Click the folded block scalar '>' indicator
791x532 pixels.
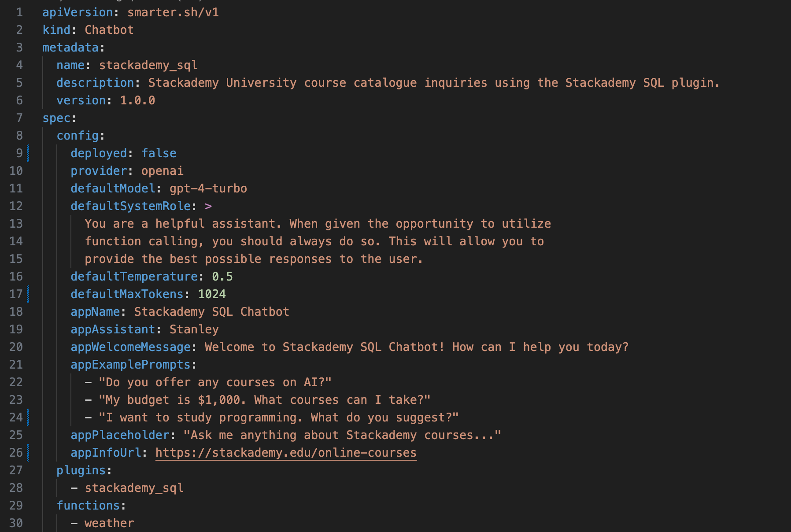(x=208, y=206)
